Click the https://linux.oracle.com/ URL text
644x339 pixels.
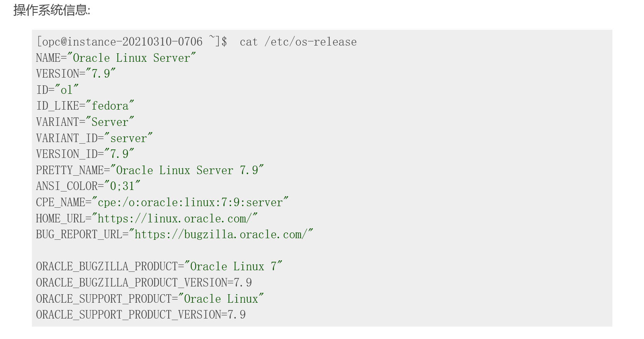tap(175, 219)
